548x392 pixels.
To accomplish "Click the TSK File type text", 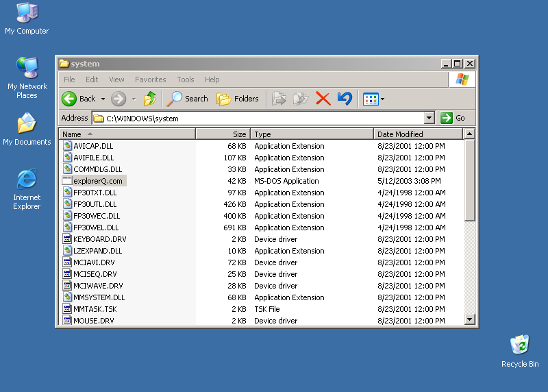I will (266, 309).
